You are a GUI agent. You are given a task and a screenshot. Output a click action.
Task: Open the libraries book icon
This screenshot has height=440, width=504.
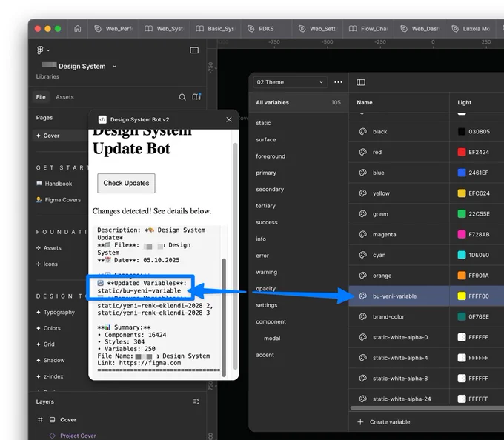pyautogui.click(x=196, y=96)
